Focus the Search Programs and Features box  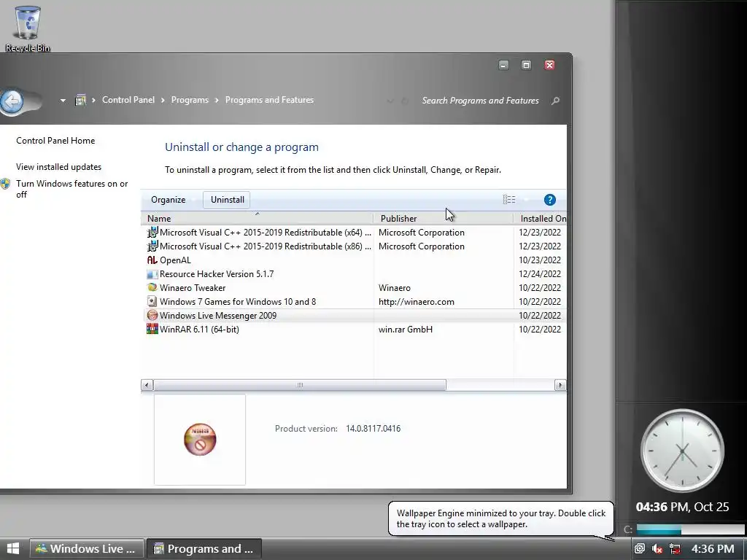point(480,101)
